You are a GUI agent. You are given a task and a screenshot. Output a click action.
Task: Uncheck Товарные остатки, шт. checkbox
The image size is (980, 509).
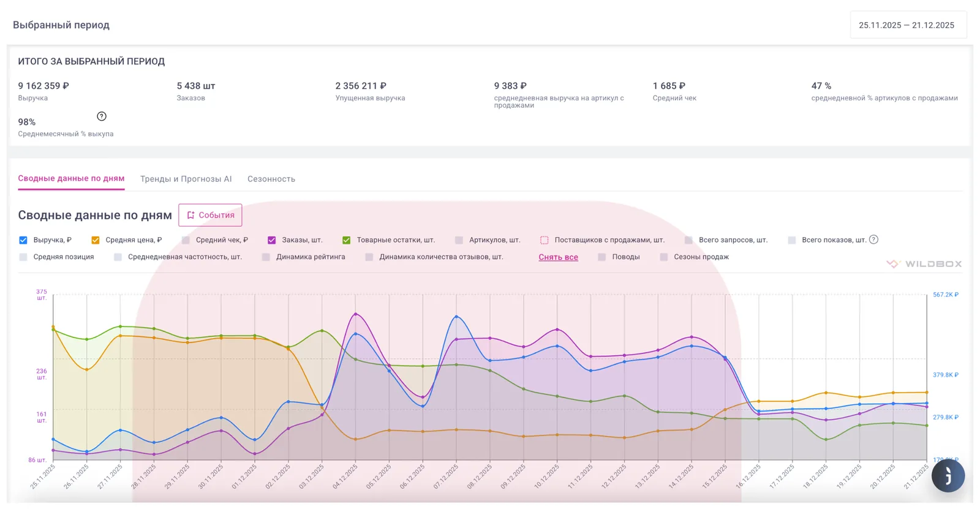347,240
